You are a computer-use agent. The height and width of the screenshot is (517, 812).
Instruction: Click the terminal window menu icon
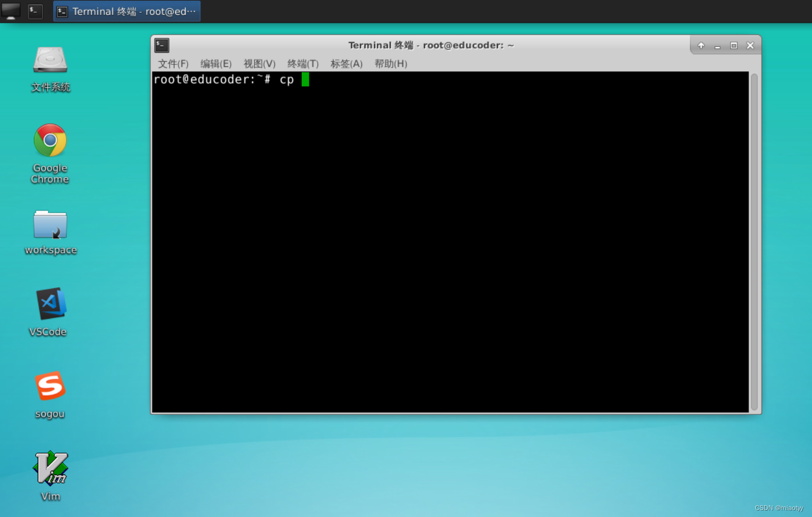coord(162,45)
